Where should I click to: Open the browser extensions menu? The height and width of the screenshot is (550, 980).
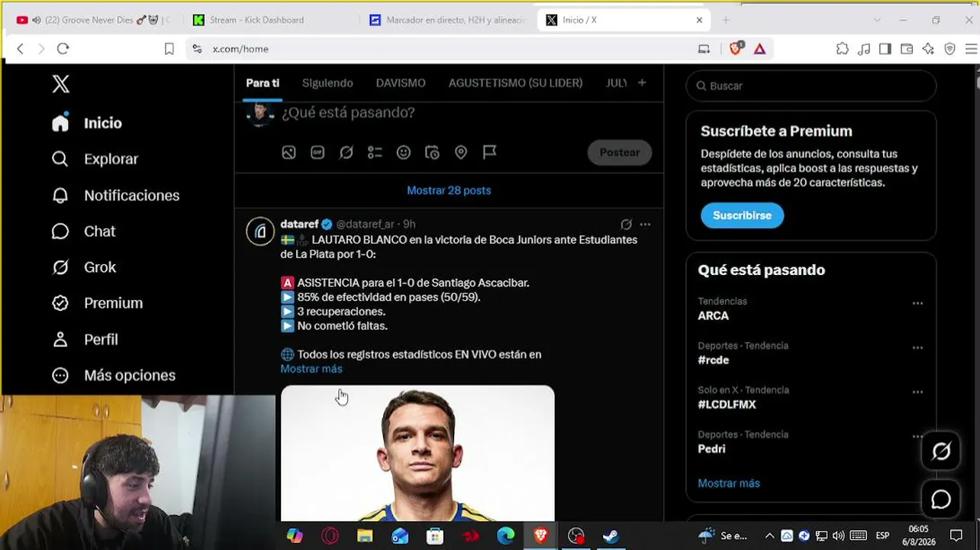click(x=843, y=49)
